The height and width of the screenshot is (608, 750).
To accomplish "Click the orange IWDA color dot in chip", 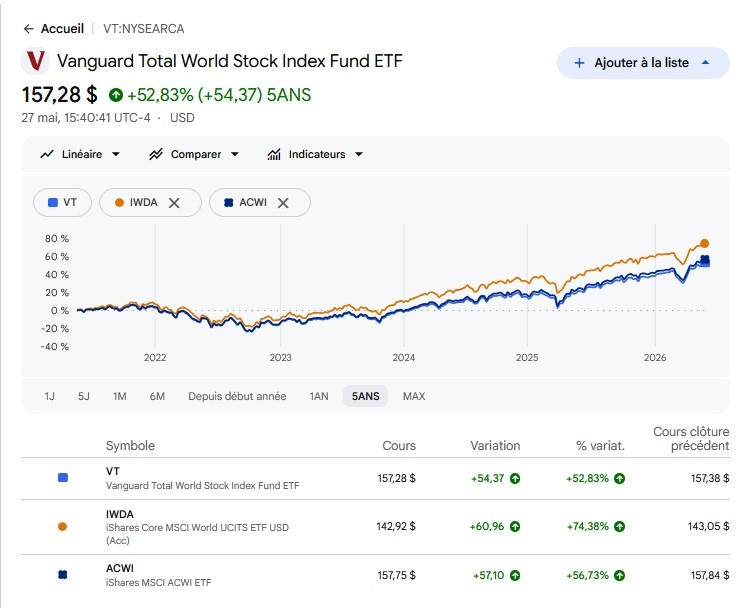I will pos(119,202).
